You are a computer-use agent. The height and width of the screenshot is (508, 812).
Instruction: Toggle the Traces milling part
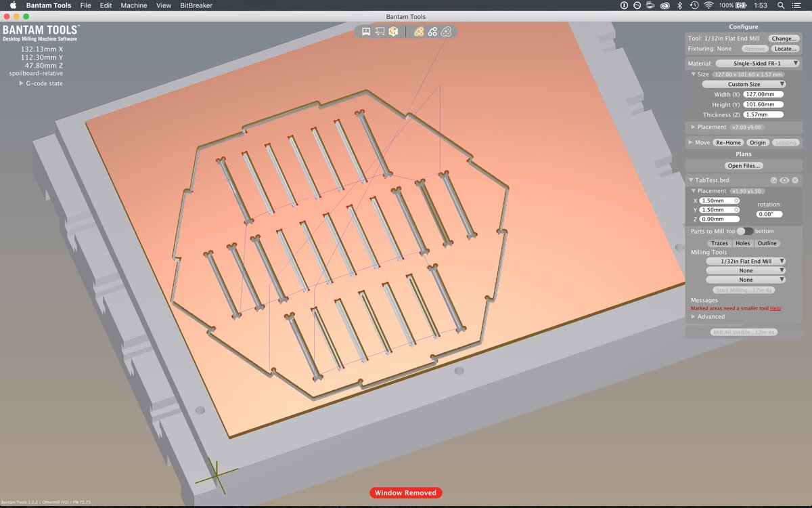click(x=719, y=243)
